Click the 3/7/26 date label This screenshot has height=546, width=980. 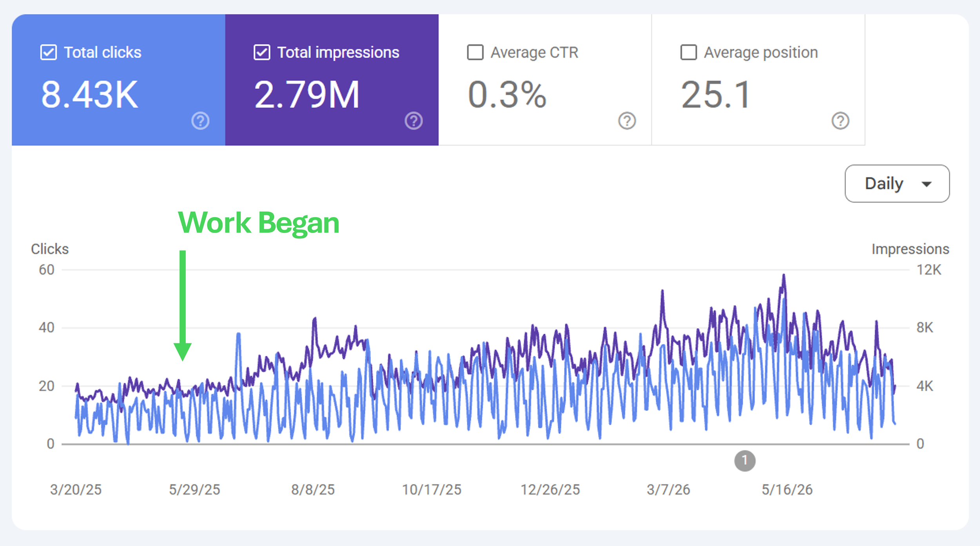pyautogui.click(x=668, y=490)
